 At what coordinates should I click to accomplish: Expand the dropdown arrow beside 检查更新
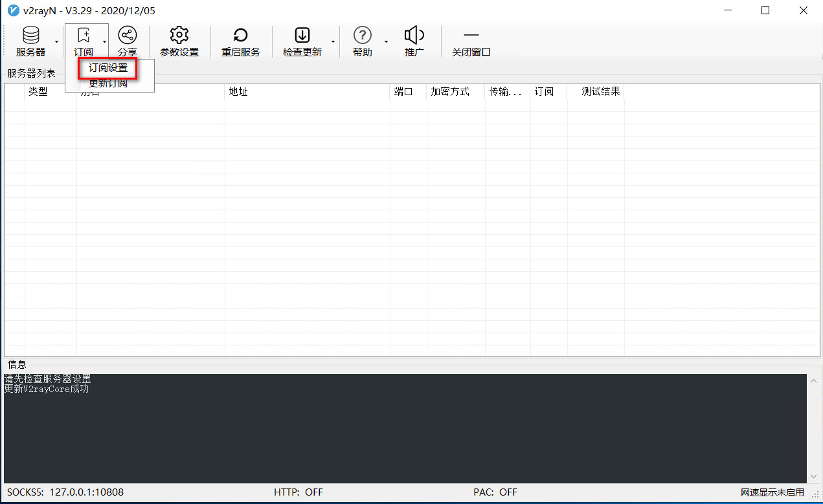(333, 42)
